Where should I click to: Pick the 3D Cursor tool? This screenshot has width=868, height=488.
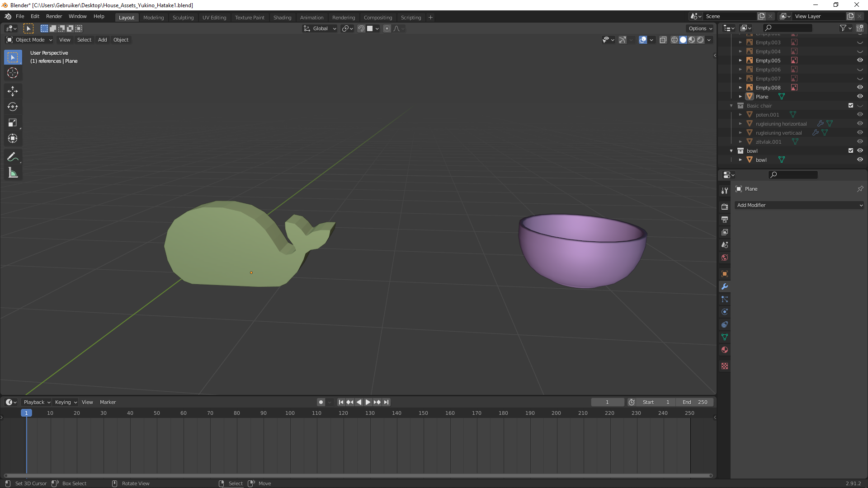click(x=13, y=73)
